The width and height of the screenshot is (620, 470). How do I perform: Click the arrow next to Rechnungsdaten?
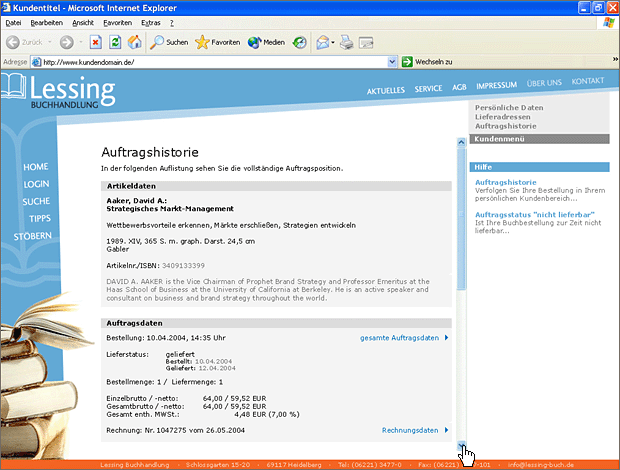(x=446, y=430)
